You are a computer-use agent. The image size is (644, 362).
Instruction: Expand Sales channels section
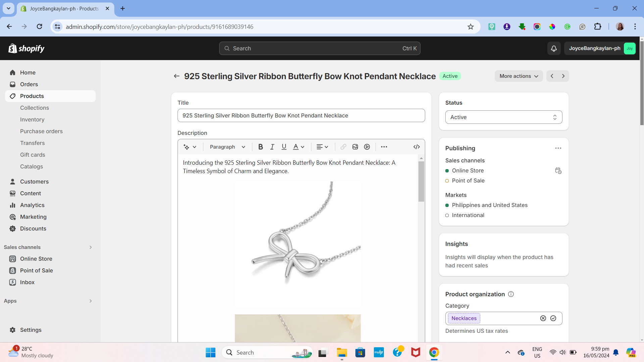click(91, 247)
